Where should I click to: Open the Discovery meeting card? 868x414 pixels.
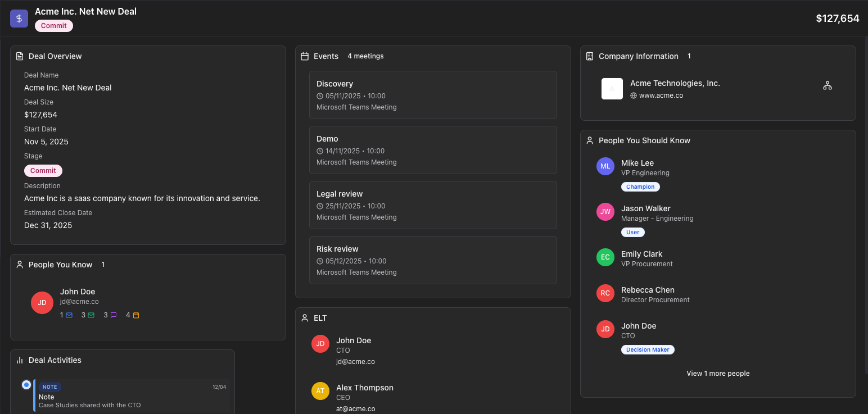click(433, 94)
